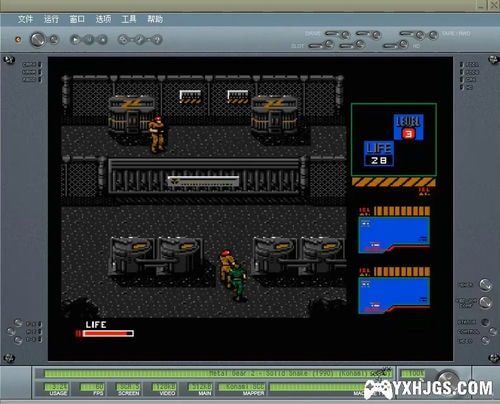500x404 pixels.
Task: Open the question mark help button
Action: pyautogui.click(x=157, y=40)
